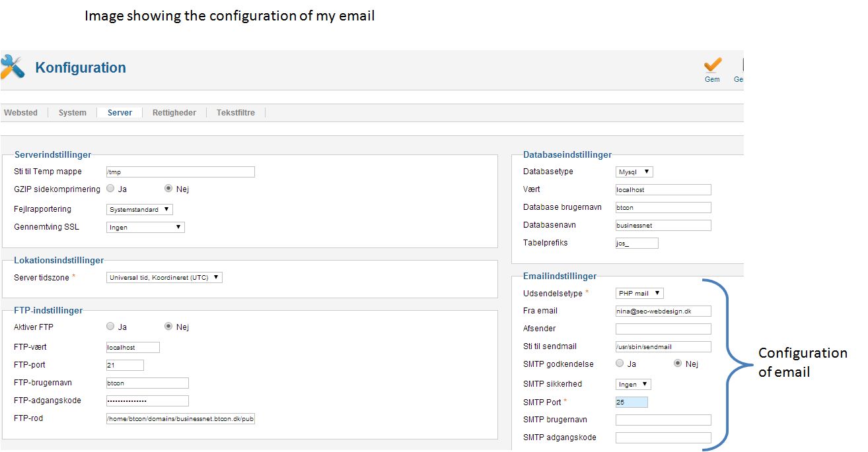Click the Fra email input field
The image size is (868, 452).
coord(663,311)
